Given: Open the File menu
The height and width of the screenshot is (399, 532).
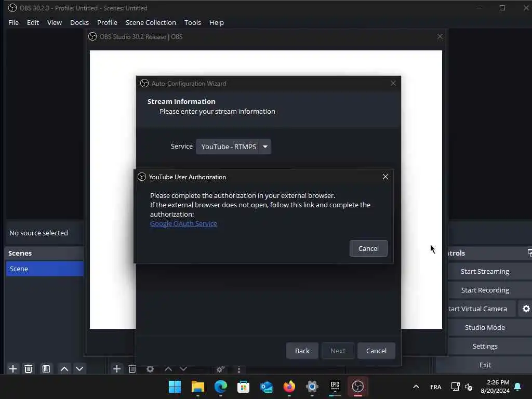Looking at the screenshot, I should 14,22.
